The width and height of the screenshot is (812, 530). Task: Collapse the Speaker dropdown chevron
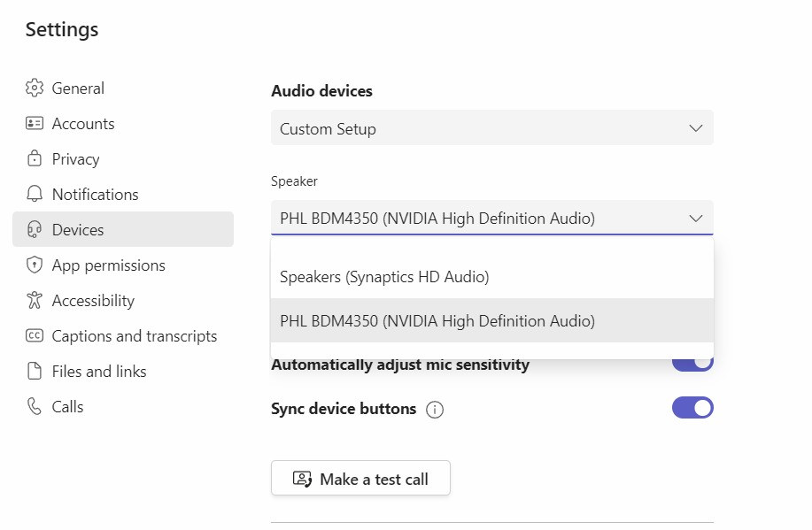pyautogui.click(x=696, y=219)
